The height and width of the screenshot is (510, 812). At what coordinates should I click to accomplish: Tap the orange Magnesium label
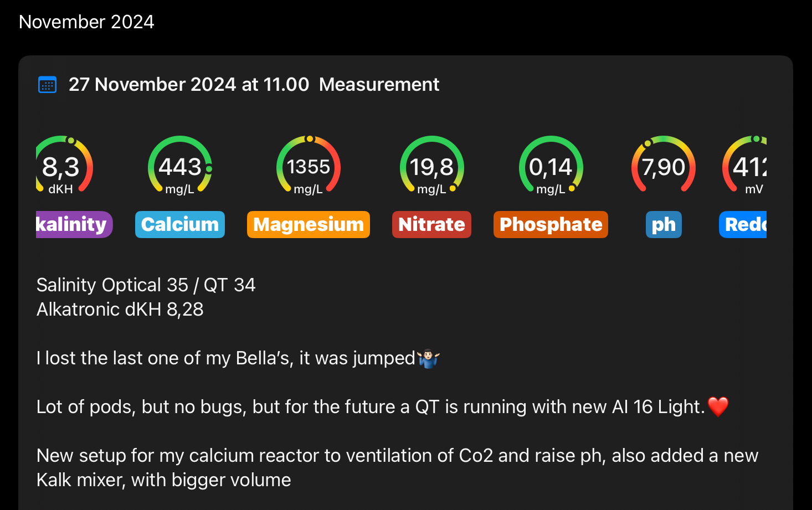[x=309, y=225]
